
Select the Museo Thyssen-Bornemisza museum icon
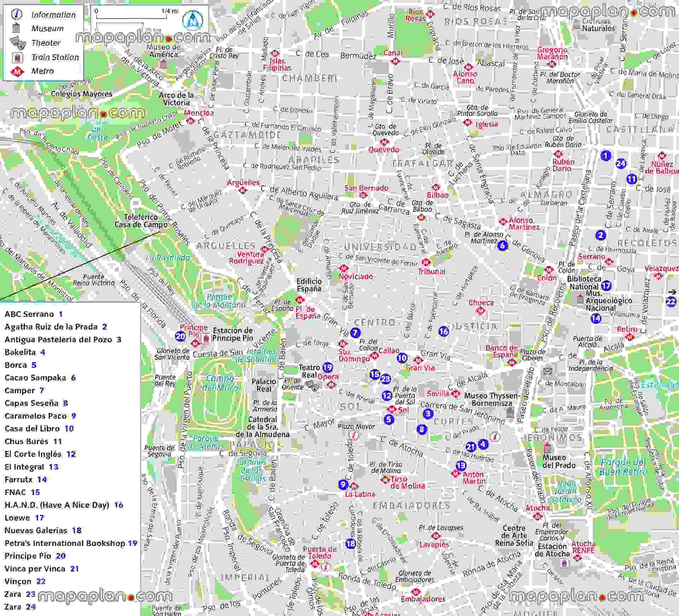[x=510, y=412]
